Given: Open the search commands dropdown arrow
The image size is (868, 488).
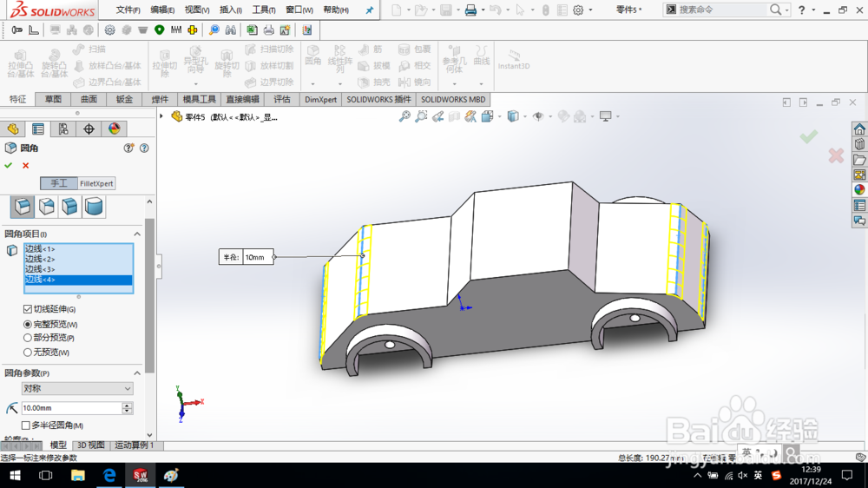Looking at the screenshot, I should 786,10.
